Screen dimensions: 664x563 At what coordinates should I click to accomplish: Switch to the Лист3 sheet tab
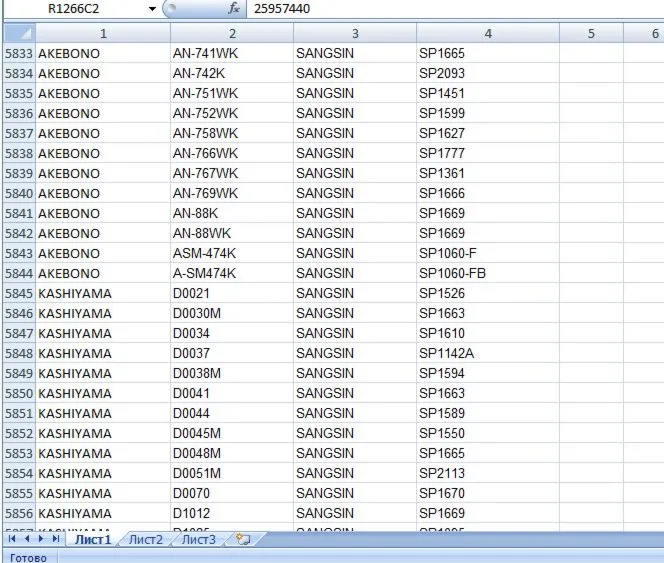tap(198, 539)
